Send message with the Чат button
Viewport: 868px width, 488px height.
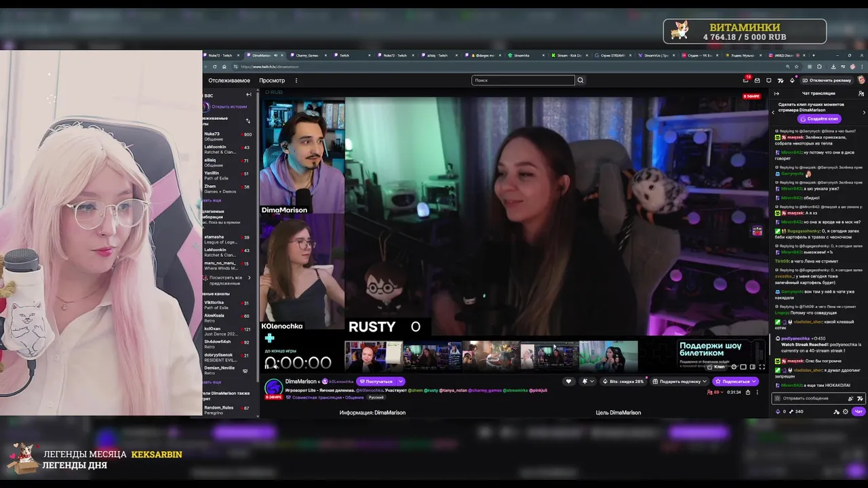tap(859, 411)
